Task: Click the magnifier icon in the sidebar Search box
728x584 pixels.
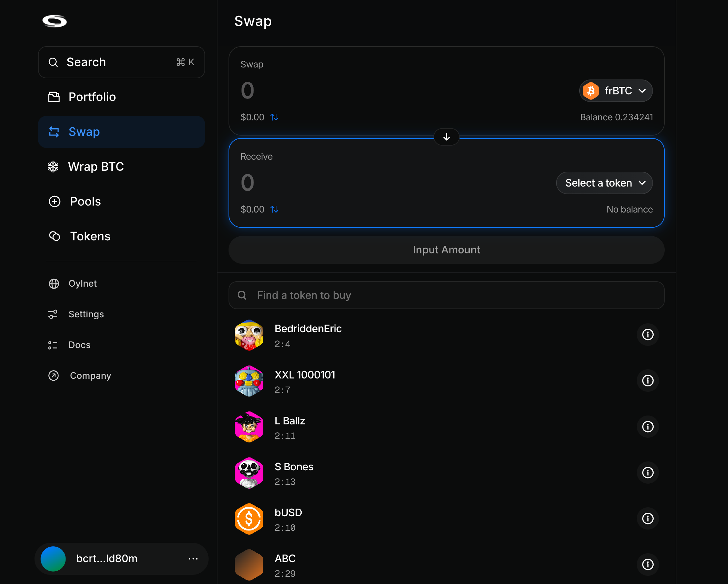Action: (53, 62)
